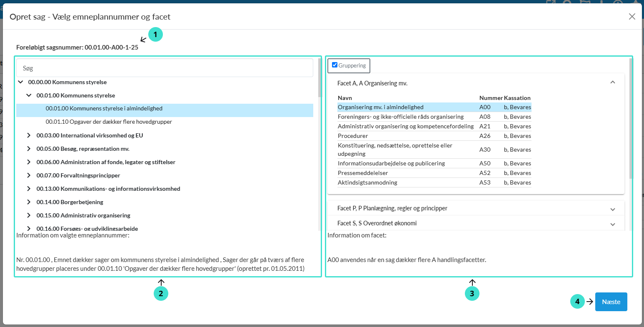Expand Facet P Planlægning, regler og principper

click(612, 209)
